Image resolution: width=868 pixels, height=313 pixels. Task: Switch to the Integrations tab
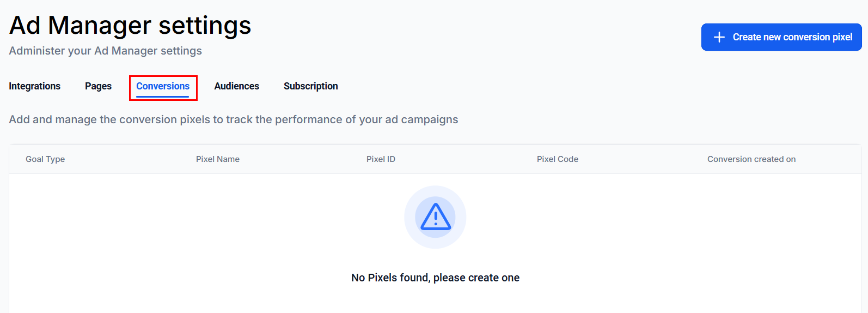coord(35,86)
